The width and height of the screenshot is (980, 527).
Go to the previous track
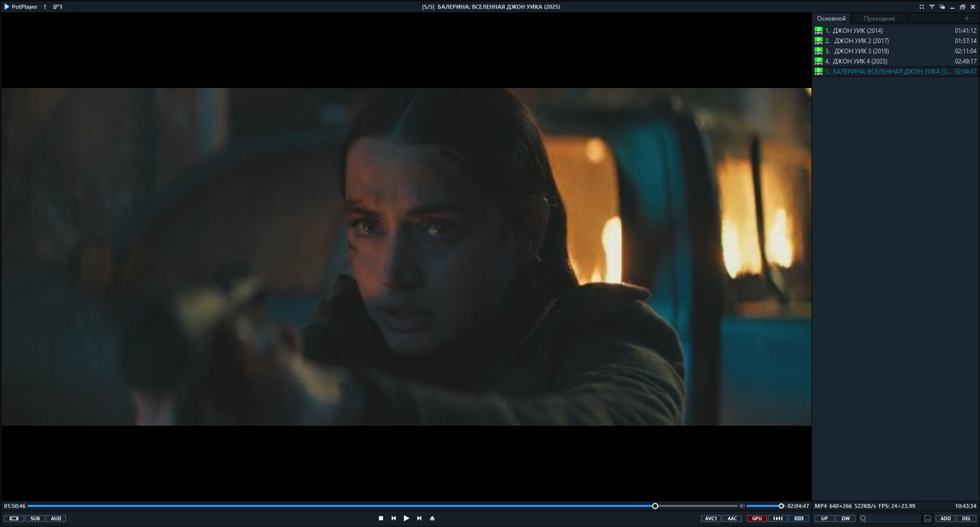[x=394, y=519]
